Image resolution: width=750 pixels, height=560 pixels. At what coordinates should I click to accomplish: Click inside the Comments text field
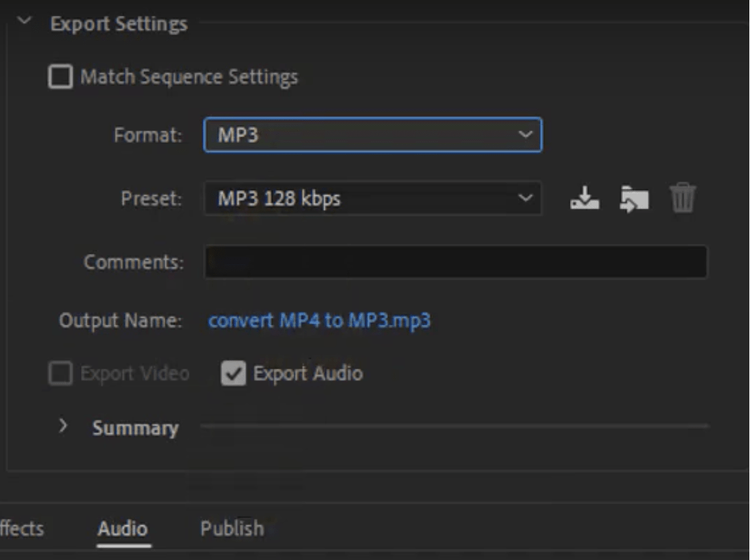pyautogui.click(x=455, y=262)
